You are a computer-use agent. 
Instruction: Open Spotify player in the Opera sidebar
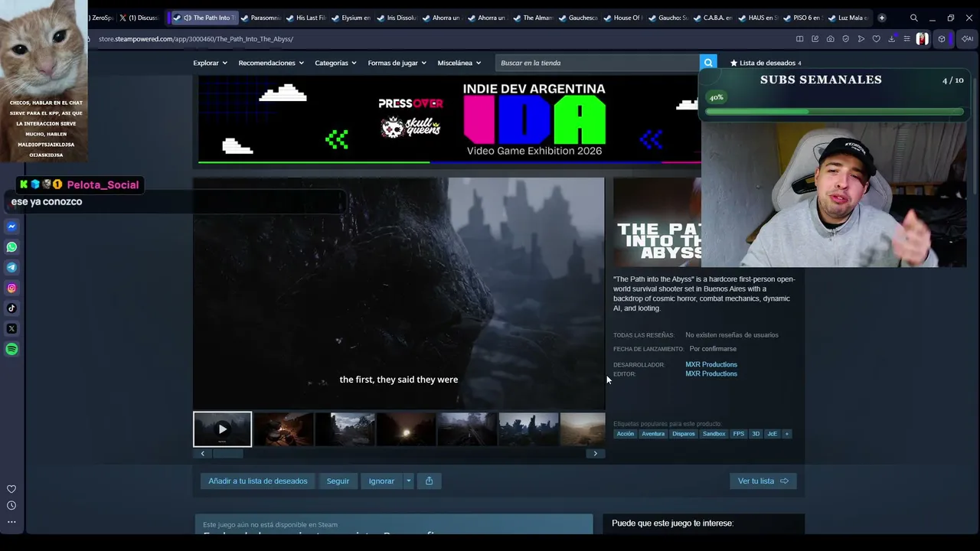(x=11, y=349)
